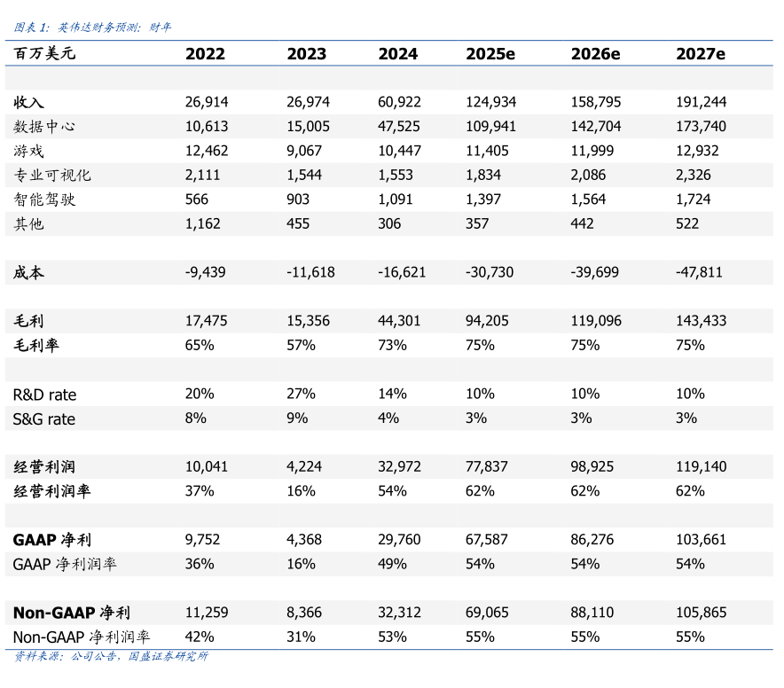Click the 2025e column header

(x=490, y=54)
